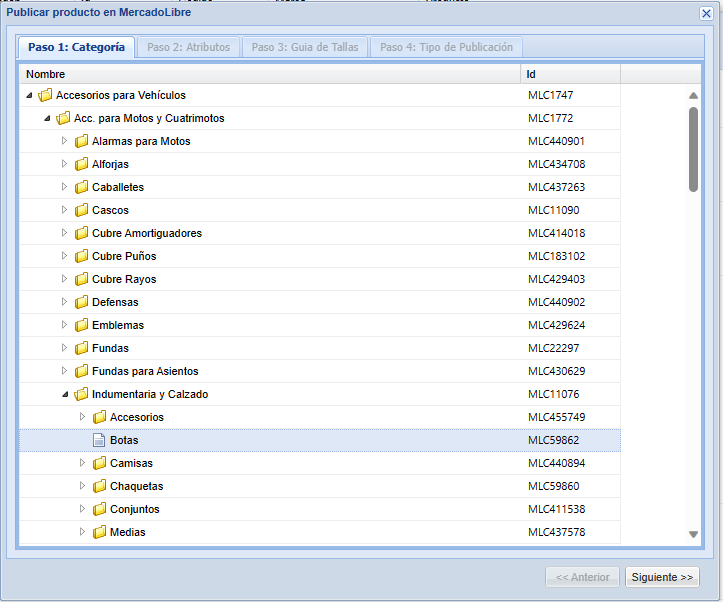The height and width of the screenshot is (602, 723).
Task: Click the Alarmas para Motos folder icon
Action: point(81,142)
